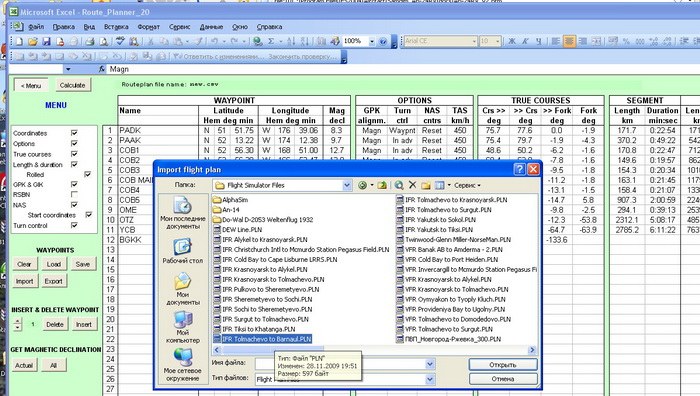The height and width of the screenshot is (396, 700).
Task: Click the waypoint number spinner
Action: [17, 324]
